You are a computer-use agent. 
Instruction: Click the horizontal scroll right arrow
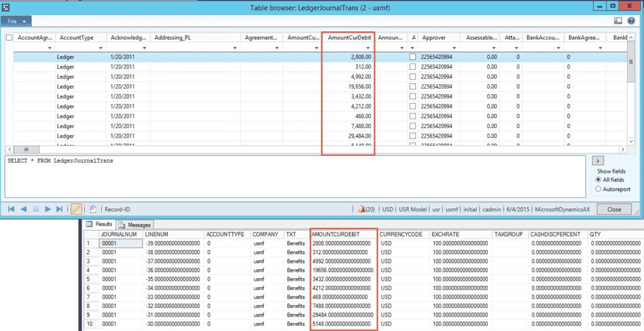[623, 149]
